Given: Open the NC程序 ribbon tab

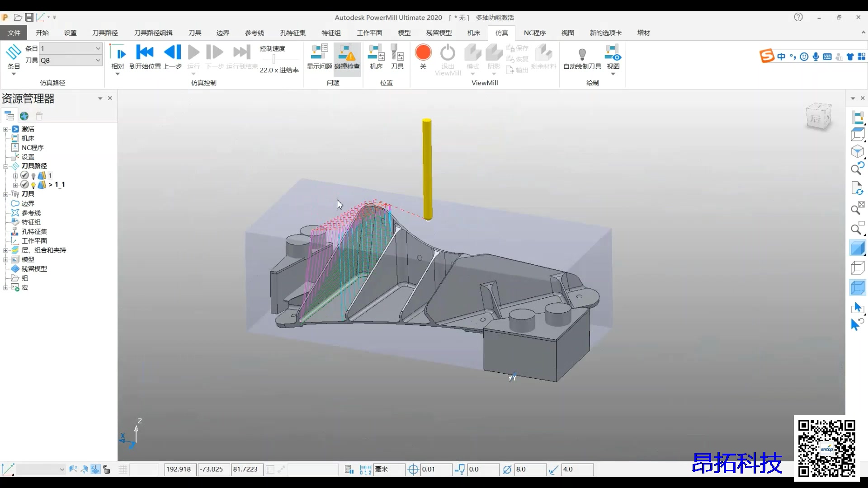Looking at the screenshot, I should [x=535, y=33].
